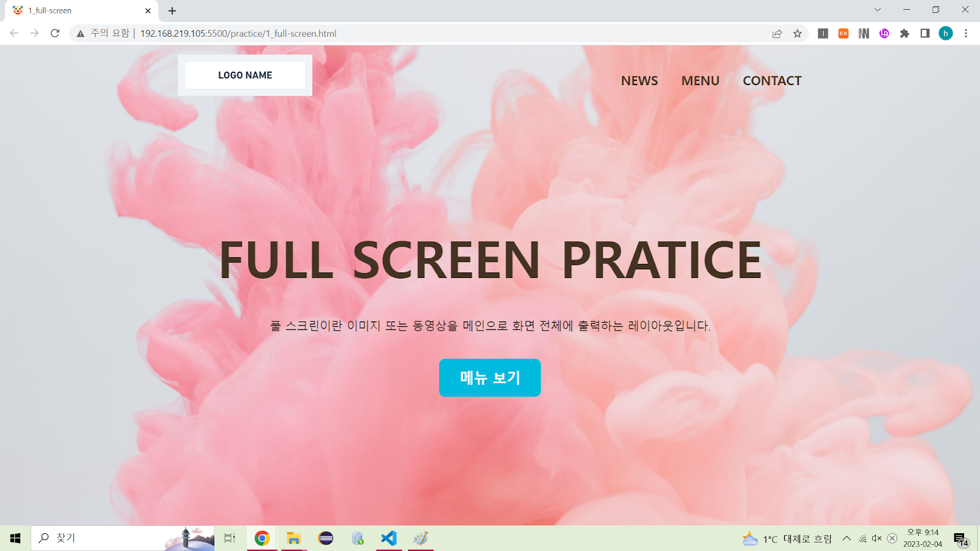Click the blue 메뉴 보기 button
The width and height of the screenshot is (980, 551).
[490, 378]
